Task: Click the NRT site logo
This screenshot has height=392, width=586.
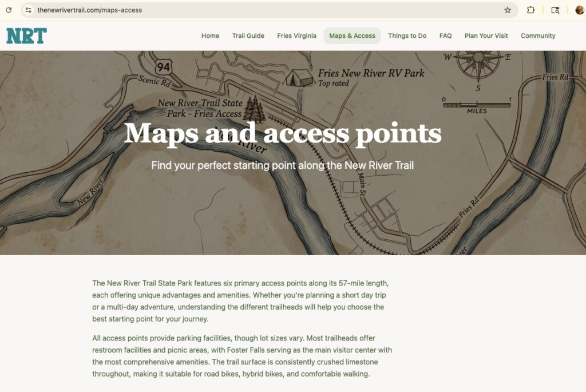Action: click(x=26, y=36)
